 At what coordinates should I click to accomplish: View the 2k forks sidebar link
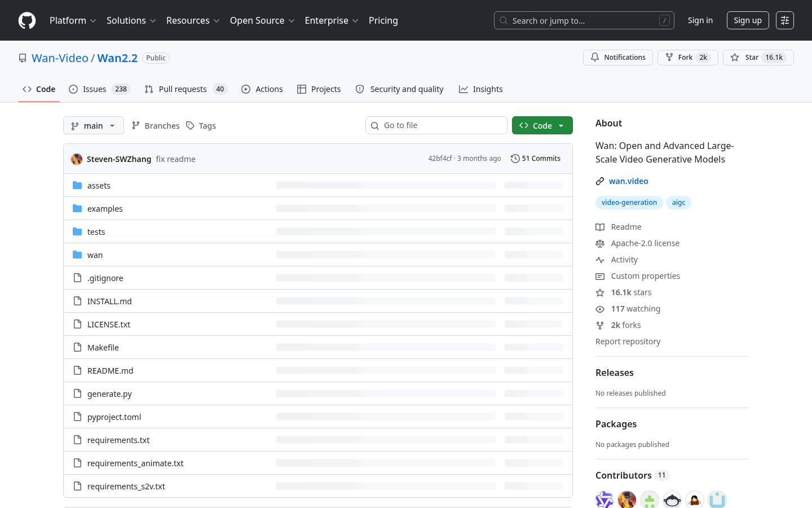(619, 325)
